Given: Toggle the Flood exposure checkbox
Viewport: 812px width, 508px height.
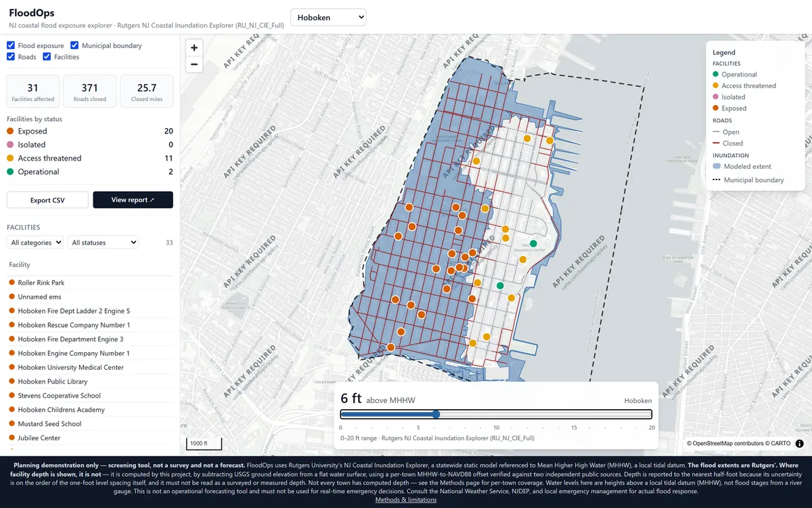Looking at the screenshot, I should tap(11, 45).
